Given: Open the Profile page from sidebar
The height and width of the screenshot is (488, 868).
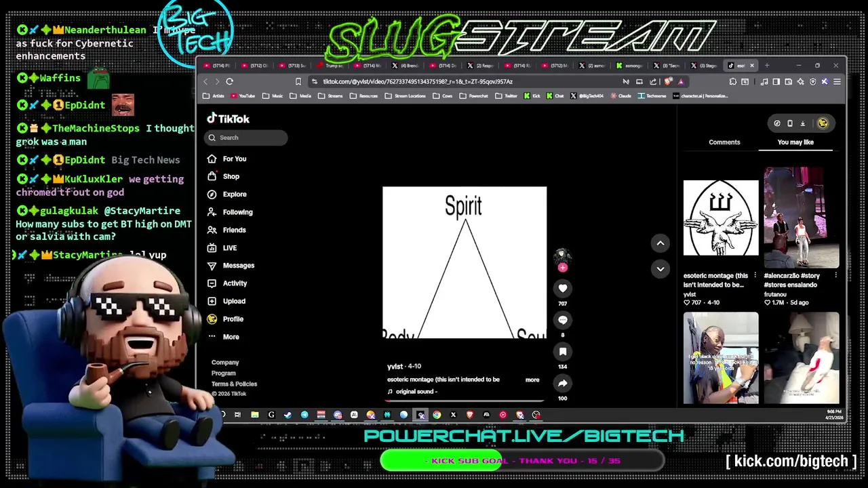Looking at the screenshot, I should click(x=225, y=319).
